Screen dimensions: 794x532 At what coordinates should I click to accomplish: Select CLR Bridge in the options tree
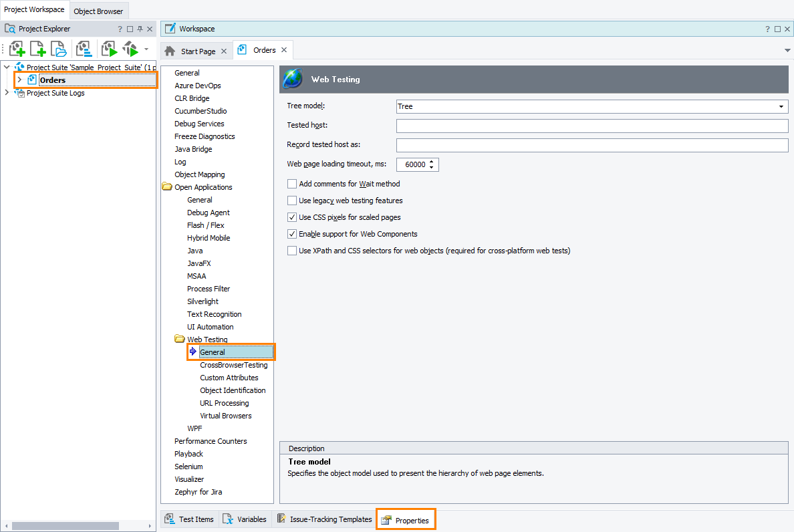(x=192, y=98)
